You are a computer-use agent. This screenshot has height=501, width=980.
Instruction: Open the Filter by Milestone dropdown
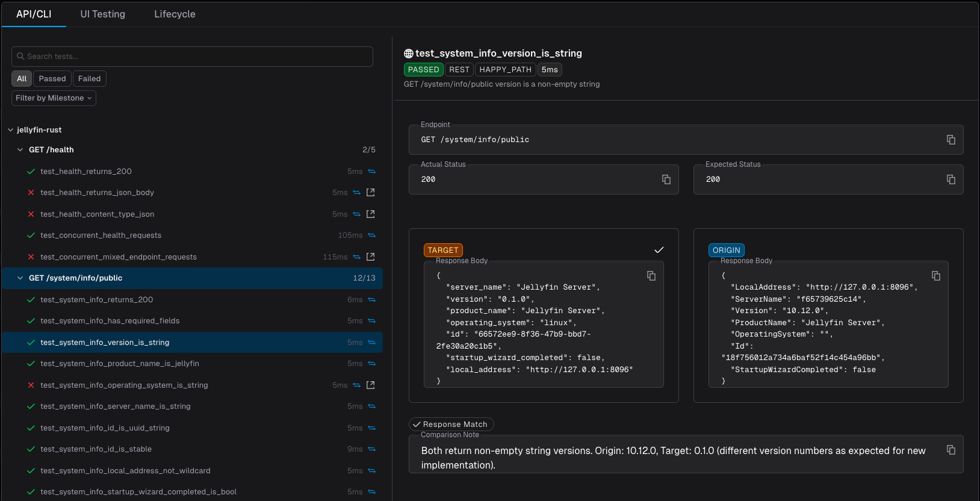tap(54, 98)
